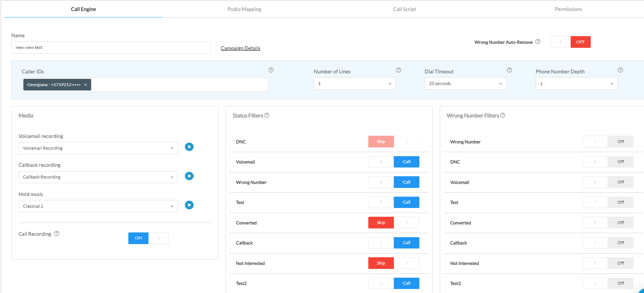
Task: Toggle Call Recording switch off
Action: click(148, 238)
